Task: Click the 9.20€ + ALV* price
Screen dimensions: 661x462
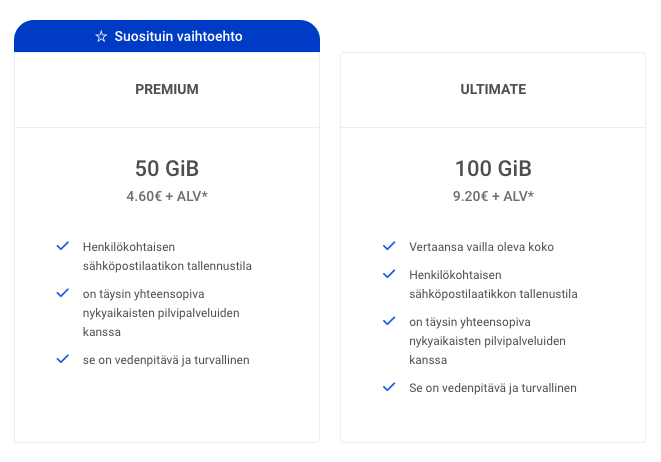Action: 493,196
